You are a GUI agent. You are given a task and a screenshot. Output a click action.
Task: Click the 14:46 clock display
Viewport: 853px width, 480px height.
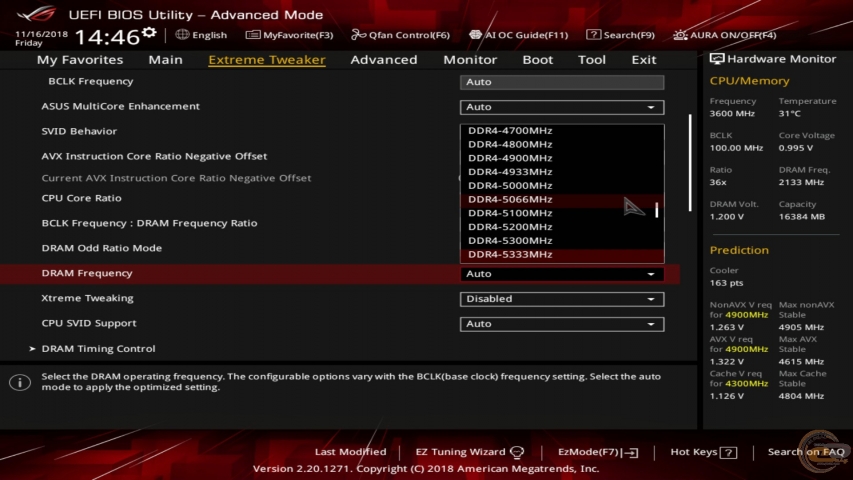pyautogui.click(x=107, y=37)
